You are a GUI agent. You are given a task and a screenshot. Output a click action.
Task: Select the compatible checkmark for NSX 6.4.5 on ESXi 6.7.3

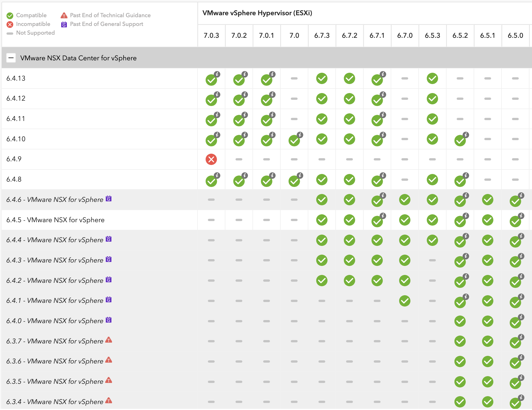pyautogui.click(x=322, y=220)
